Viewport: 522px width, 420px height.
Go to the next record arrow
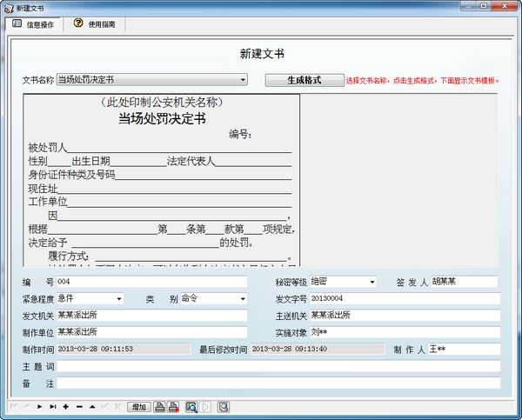[x=39, y=407]
